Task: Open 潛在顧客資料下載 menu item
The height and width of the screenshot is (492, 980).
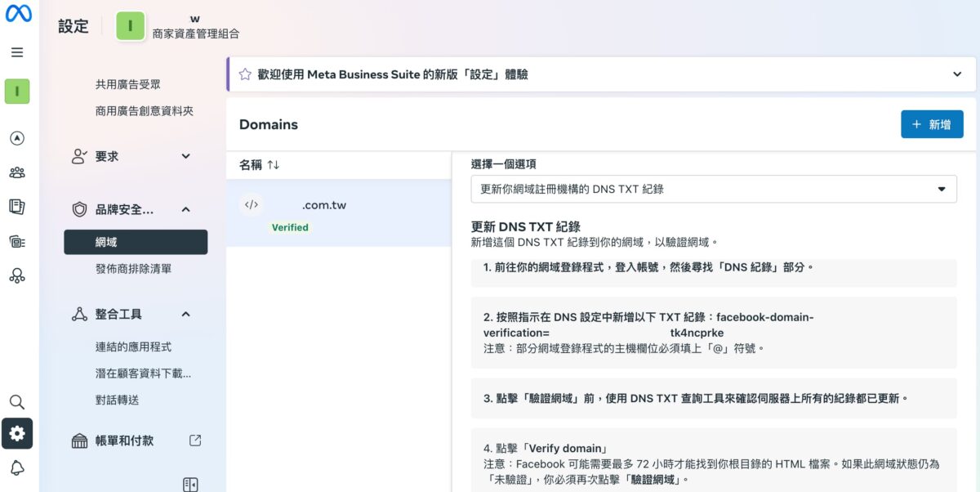Action: pos(143,373)
